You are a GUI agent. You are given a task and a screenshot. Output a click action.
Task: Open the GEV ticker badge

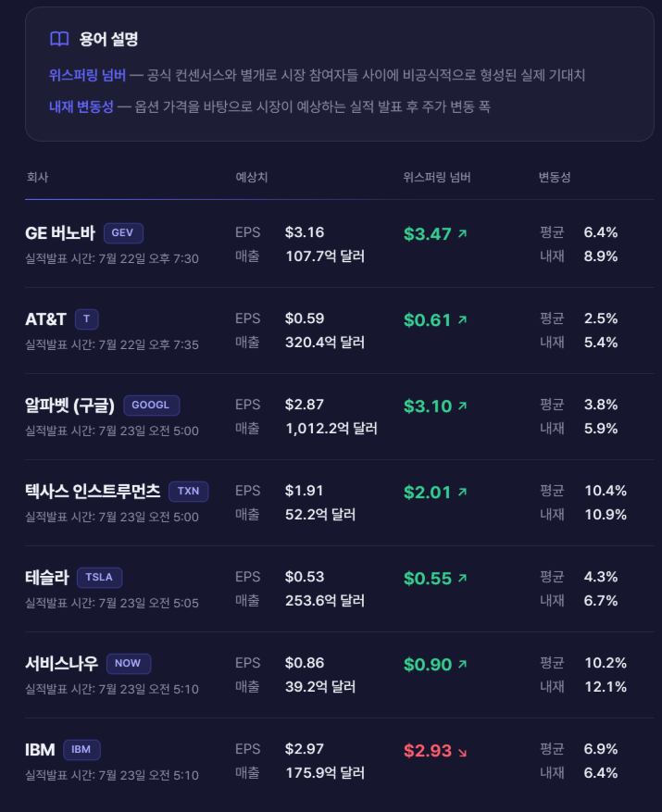[123, 232]
